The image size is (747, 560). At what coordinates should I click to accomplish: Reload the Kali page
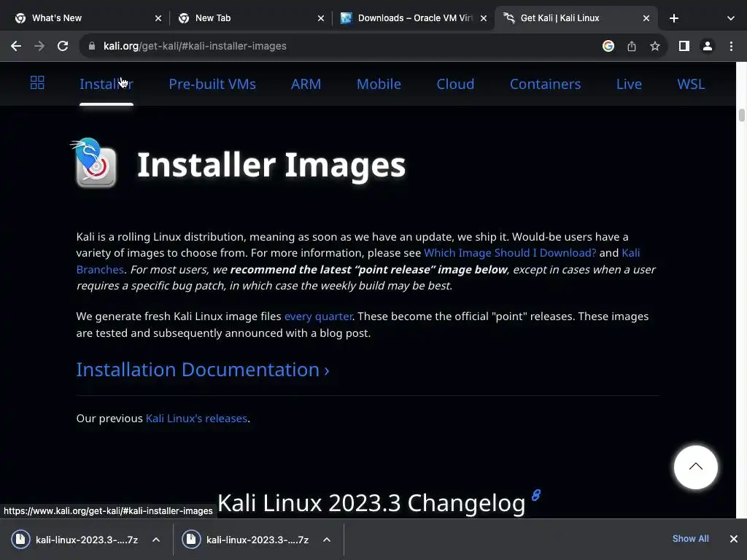(x=63, y=46)
